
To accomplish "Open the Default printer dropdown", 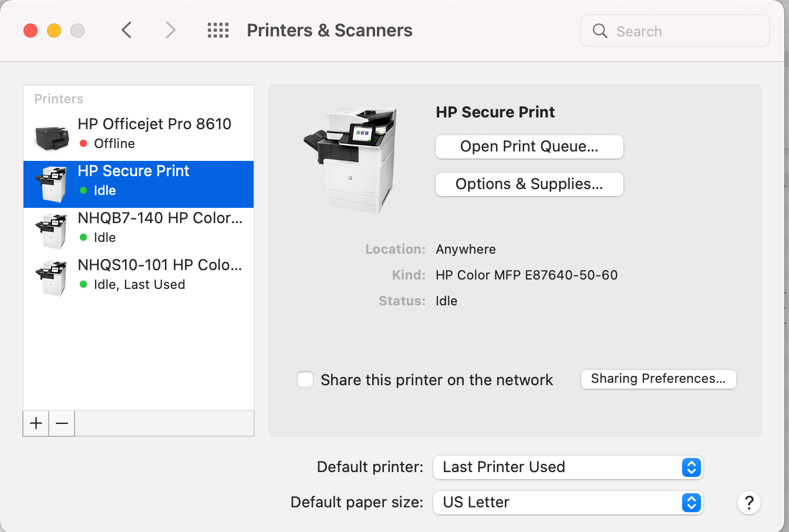I will [x=568, y=467].
